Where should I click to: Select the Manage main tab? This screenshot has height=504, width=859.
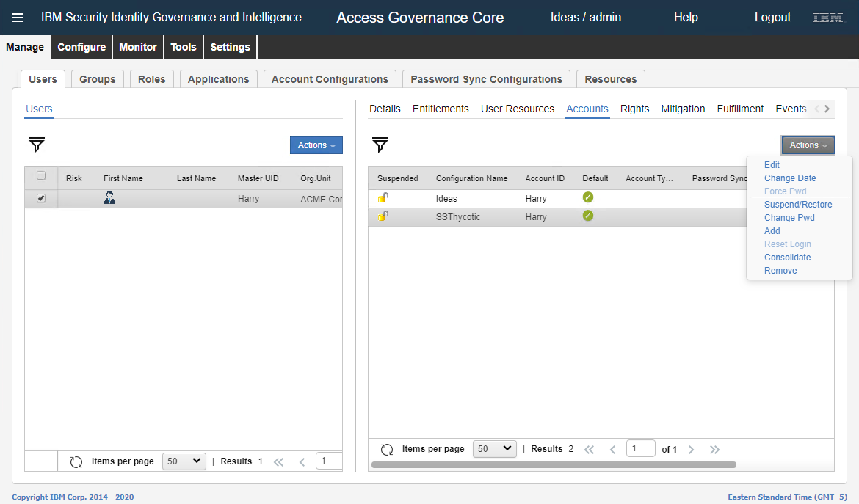click(25, 47)
